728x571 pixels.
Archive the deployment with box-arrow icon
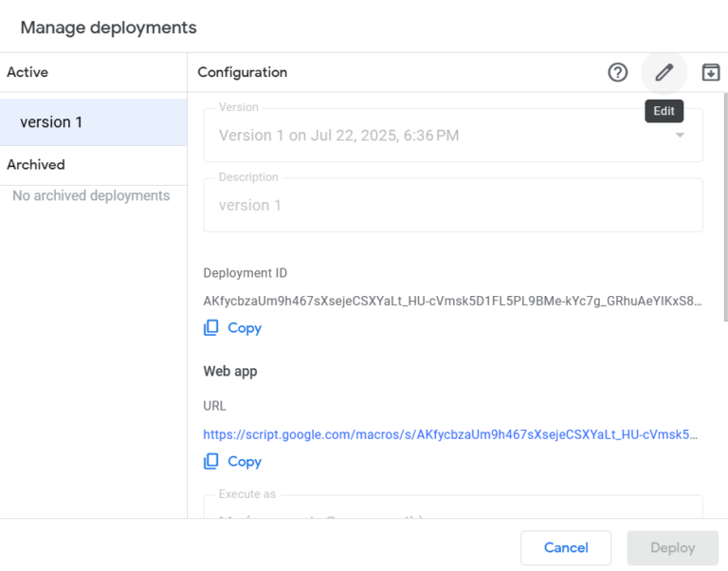[710, 72]
